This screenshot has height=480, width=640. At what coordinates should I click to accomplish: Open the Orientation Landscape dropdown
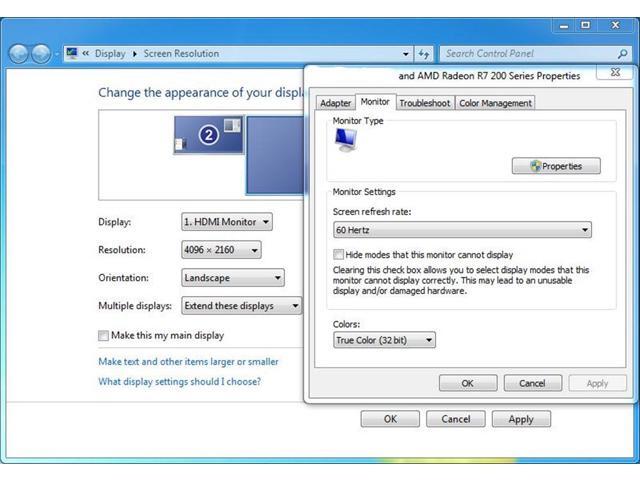pyautogui.click(x=233, y=278)
